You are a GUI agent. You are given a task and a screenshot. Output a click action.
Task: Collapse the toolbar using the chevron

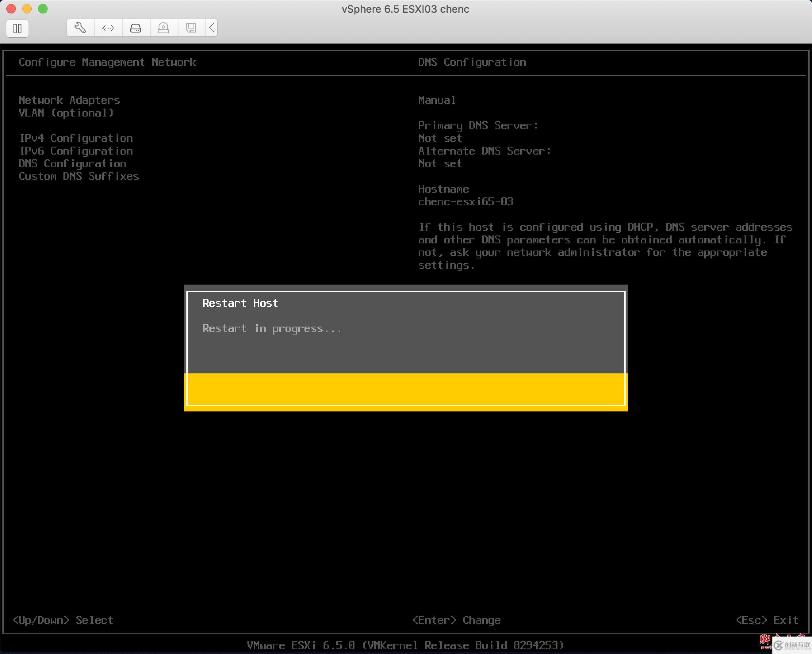pyautogui.click(x=211, y=28)
